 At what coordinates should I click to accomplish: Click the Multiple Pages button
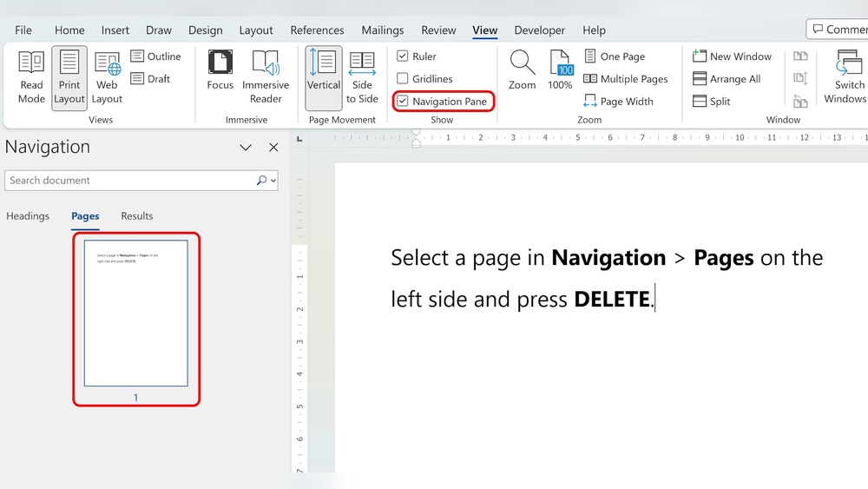click(x=626, y=79)
